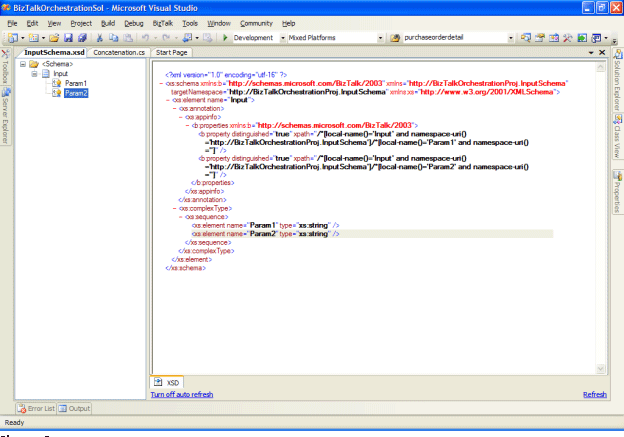
Task: Click the Paste clipboard icon
Action: pos(128,38)
